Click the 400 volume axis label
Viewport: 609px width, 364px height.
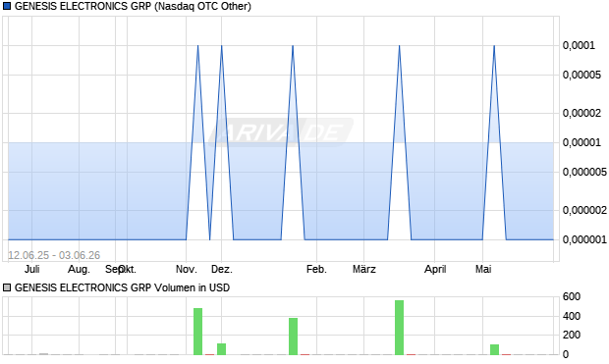click(572, 316)
